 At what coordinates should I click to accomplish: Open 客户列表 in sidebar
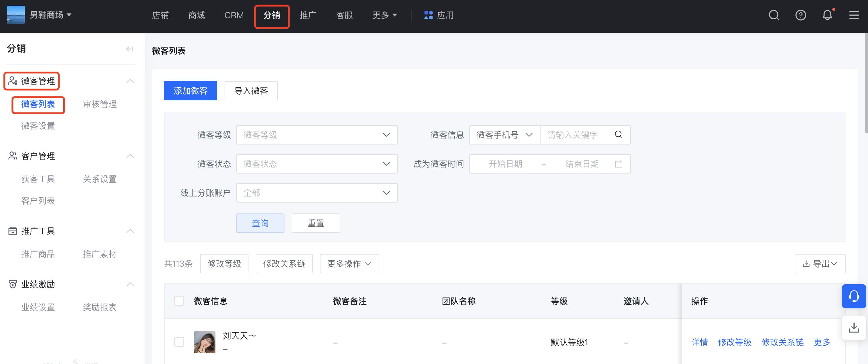[38, 201]
